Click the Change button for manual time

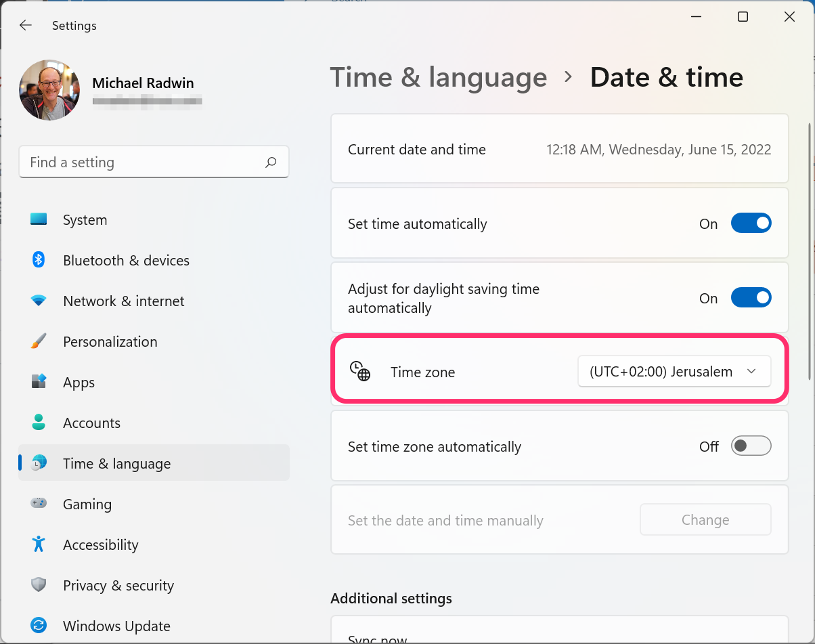pyautogui.click(x=705, y=519)
